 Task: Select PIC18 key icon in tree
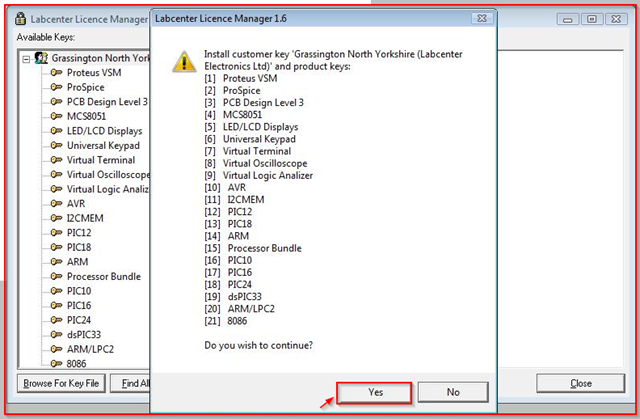click(x=56, y=247)
